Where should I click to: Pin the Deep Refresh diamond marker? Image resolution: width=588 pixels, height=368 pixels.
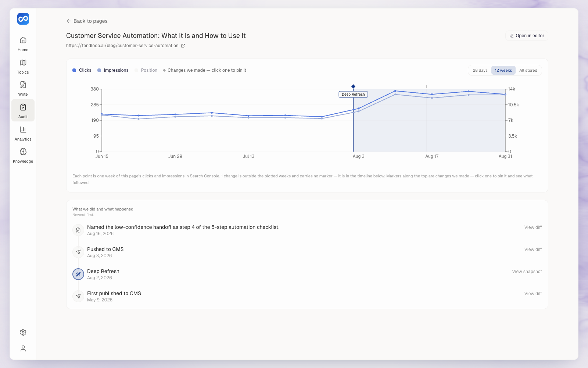[x=353, y=86]
